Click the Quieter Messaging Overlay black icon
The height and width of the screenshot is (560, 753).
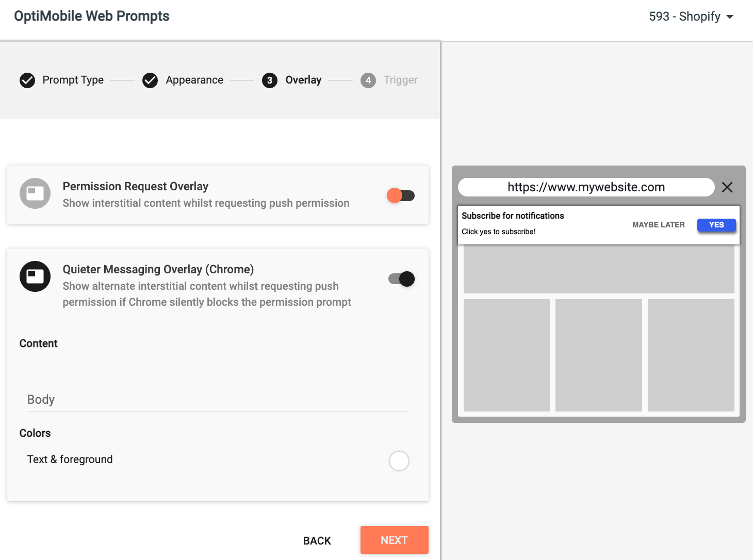tap(35, 276)
